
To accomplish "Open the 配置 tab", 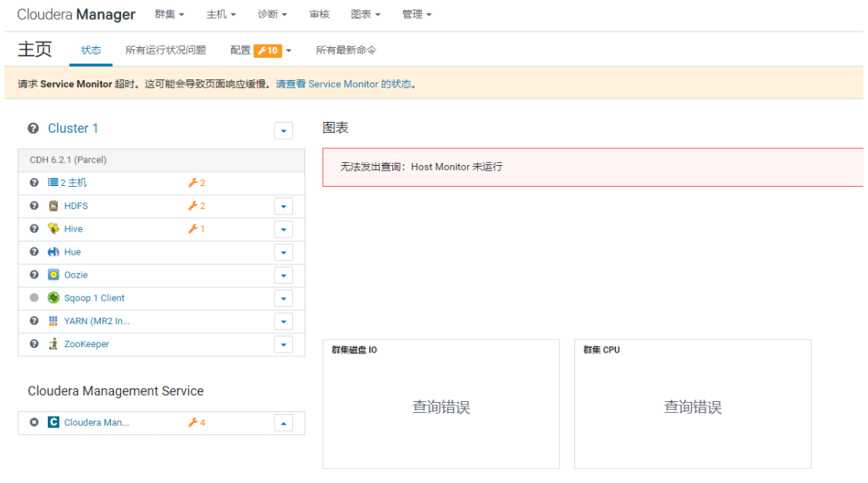I will (x=241, y=50).
